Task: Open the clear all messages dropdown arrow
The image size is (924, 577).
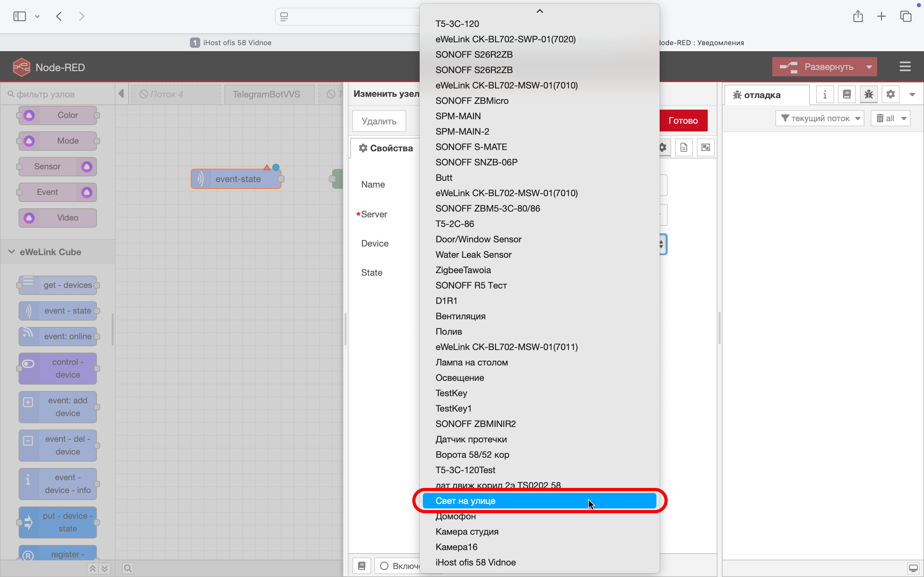Action: tap(904, 118)
